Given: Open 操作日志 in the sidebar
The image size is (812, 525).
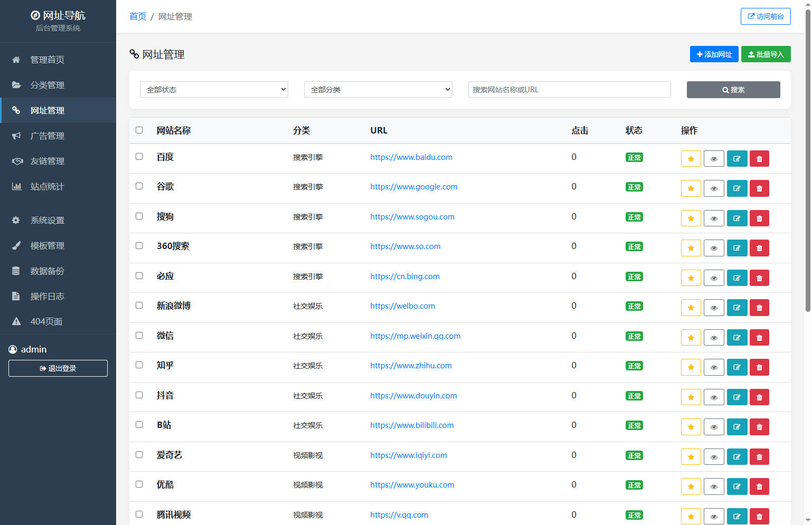Looking at the screenshot, I should pos(58,296).
